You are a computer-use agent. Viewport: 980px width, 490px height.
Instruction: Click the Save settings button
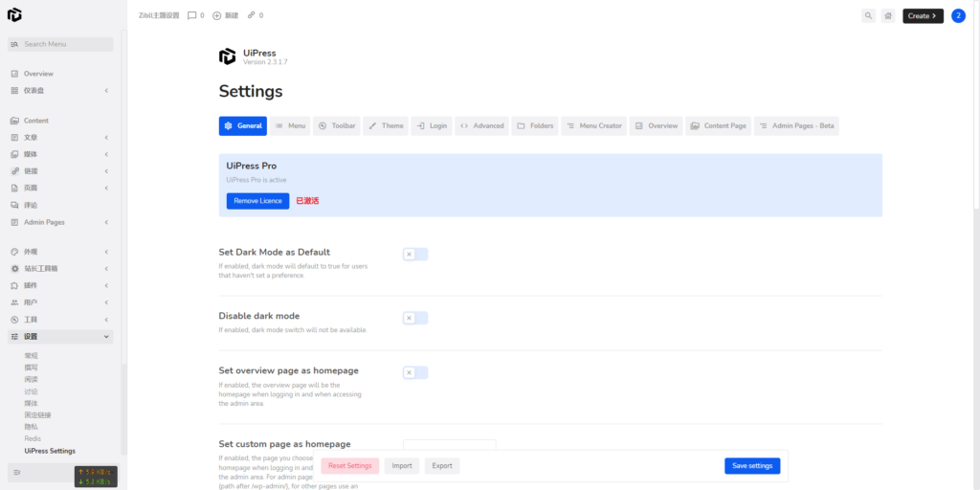pos(752,466)
